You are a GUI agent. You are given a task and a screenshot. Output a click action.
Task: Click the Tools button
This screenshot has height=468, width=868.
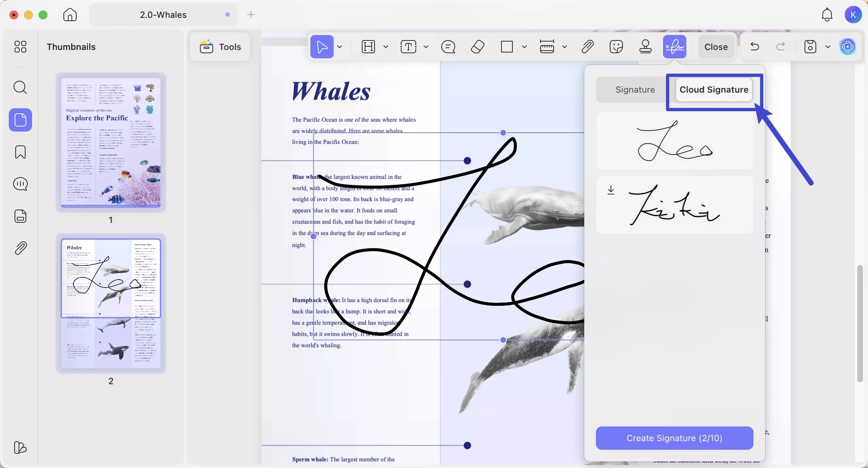220,47
